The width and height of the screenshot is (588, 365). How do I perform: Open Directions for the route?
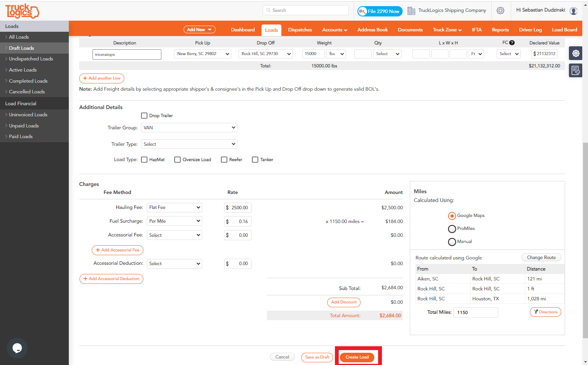coord(546,312)
